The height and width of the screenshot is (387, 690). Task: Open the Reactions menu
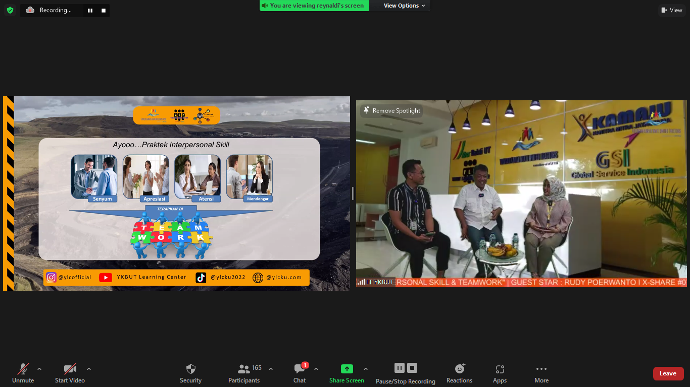459,373
